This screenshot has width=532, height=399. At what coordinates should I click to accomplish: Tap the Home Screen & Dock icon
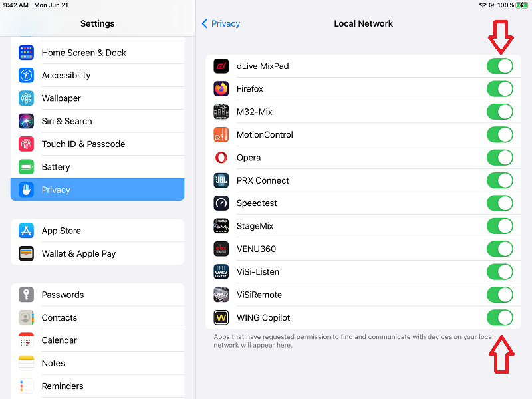[x=26, y=53]
